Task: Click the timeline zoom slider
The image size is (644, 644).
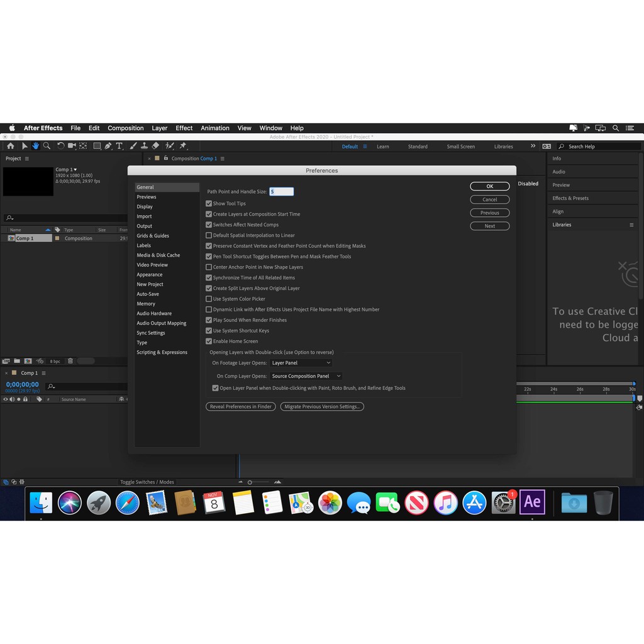Action: [258, 482]
